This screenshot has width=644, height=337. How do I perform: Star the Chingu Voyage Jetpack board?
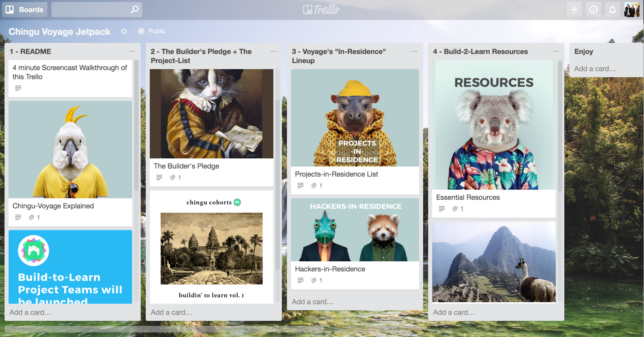(x=124, y=31)
